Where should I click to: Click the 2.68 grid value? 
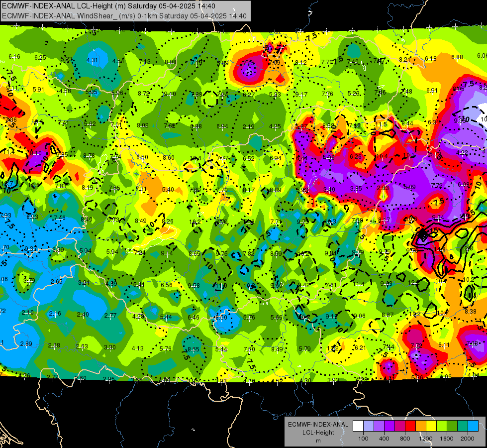tap(54, 345)
